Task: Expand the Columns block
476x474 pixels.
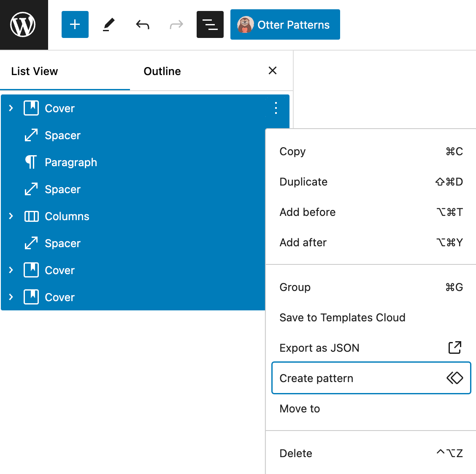Action: 11,216
